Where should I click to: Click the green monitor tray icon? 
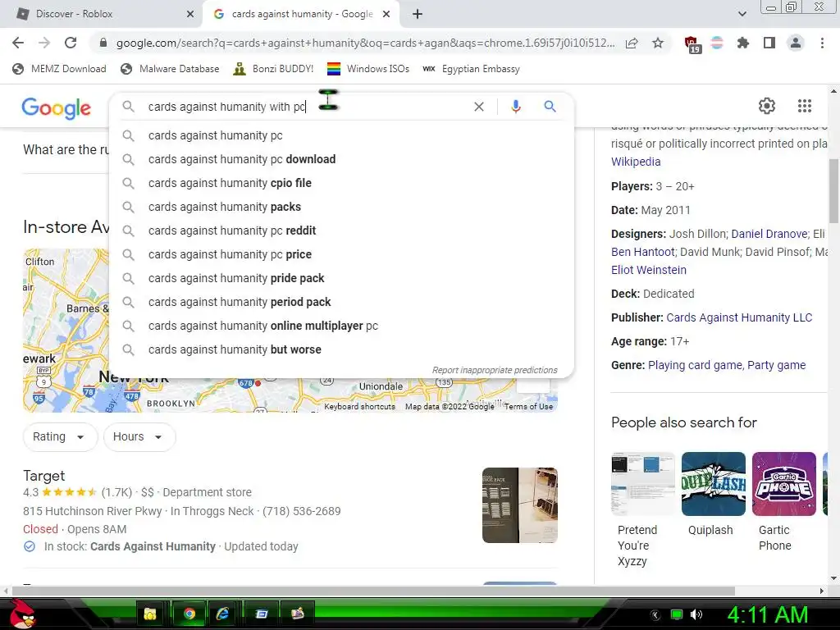[677, 614]
